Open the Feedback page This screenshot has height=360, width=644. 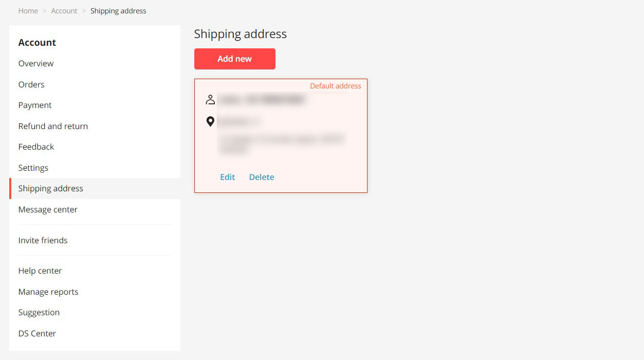point(36,147)
